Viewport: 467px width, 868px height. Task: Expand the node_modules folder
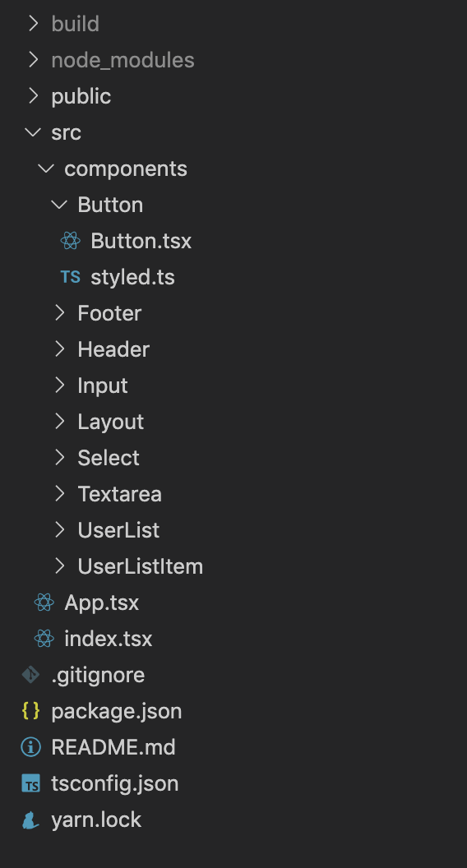pyautogui.click(x=123, y=60)
